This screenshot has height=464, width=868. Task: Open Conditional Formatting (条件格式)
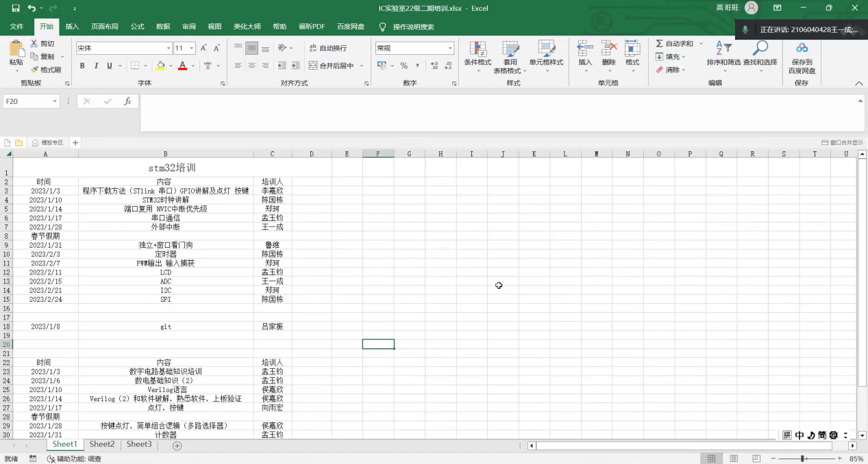(478, 49)
